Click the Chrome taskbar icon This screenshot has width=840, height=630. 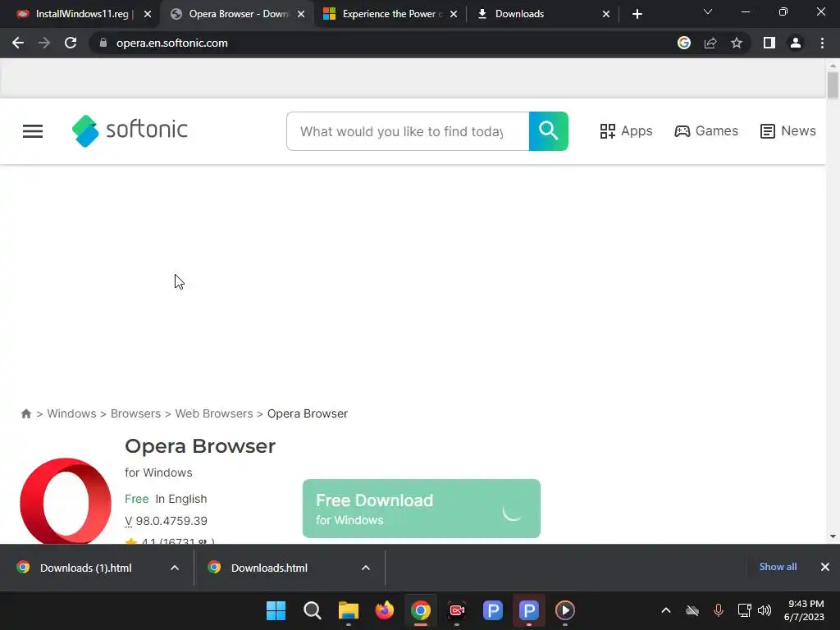[x=421, y=610]
